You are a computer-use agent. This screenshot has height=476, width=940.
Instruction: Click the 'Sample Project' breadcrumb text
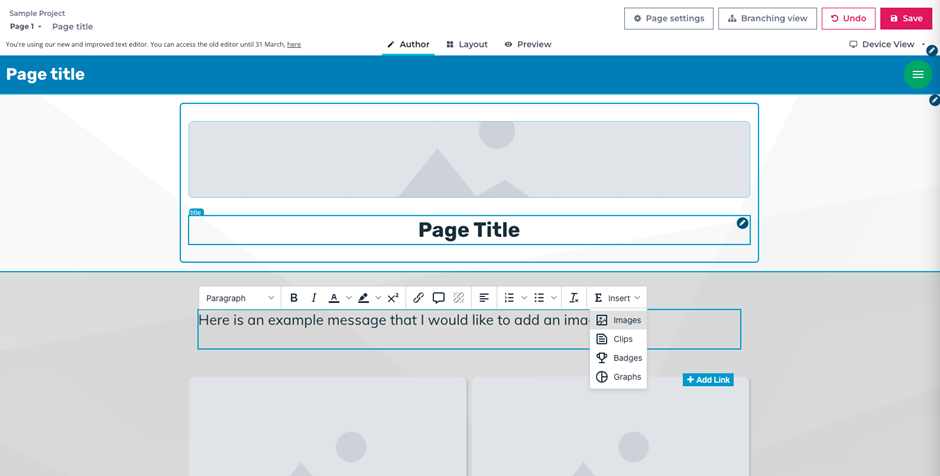click(37, 13)
